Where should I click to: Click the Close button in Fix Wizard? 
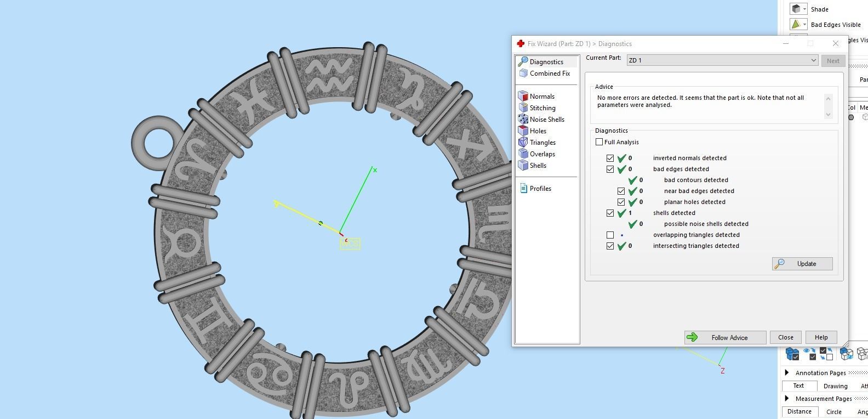(785, 337)
